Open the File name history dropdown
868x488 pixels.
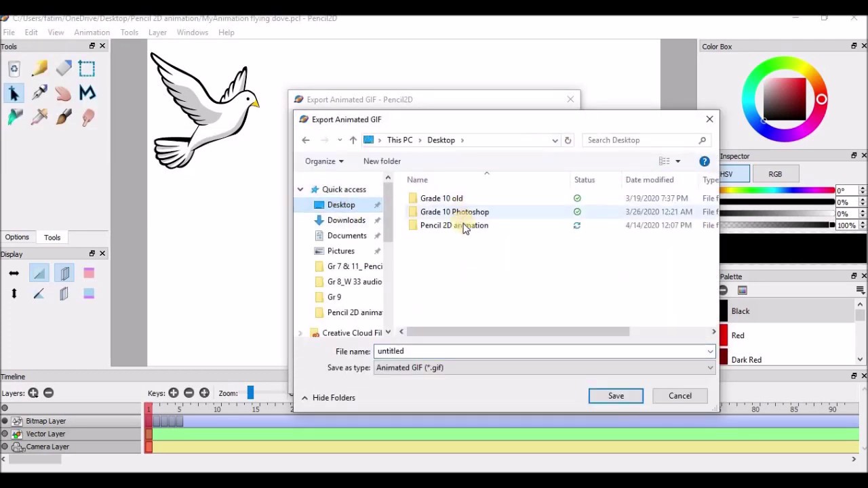(710, 351)
